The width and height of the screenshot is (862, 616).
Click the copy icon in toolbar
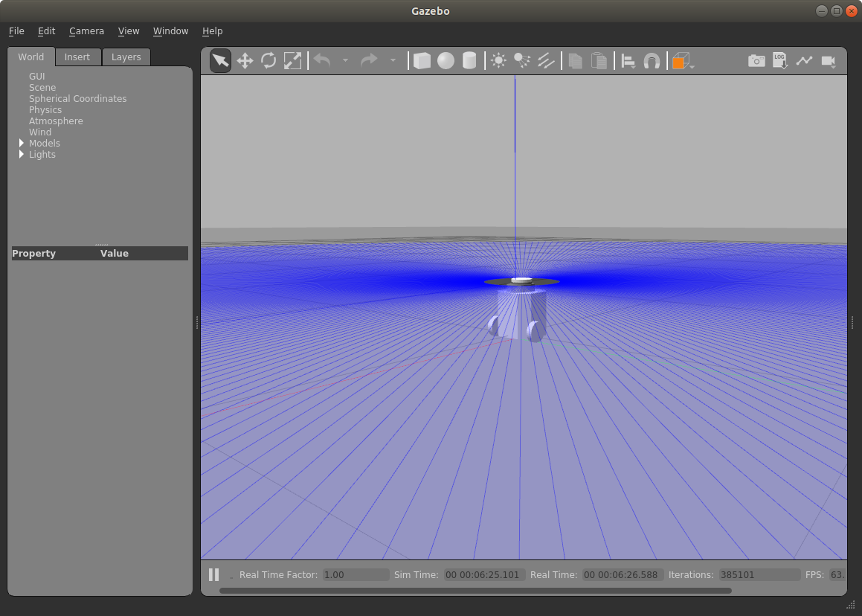point(575,60)
